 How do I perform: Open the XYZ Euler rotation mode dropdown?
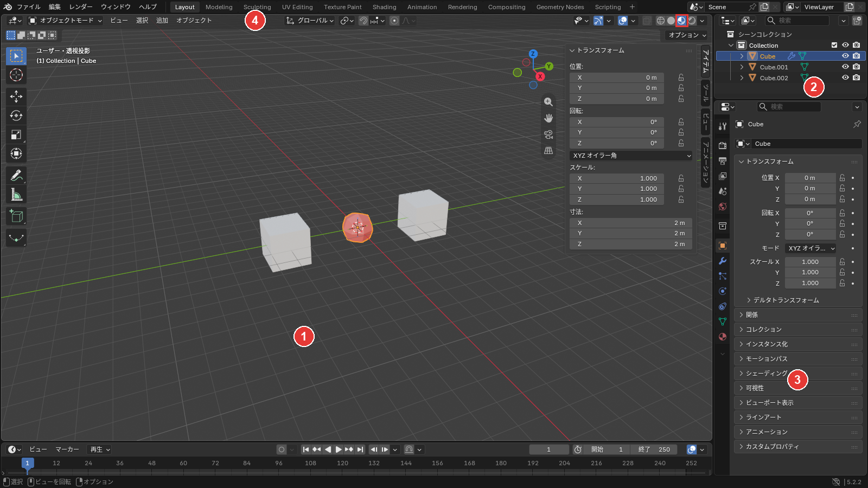(x=631, y=156)
